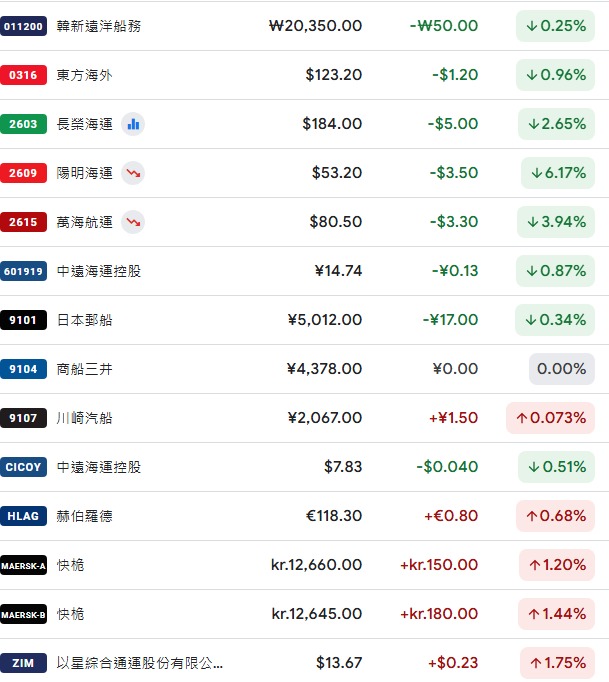Select the MAERSK-B price kr.12,645.00
The height and width of the screenshot is (682, 609).
[317, 614]
